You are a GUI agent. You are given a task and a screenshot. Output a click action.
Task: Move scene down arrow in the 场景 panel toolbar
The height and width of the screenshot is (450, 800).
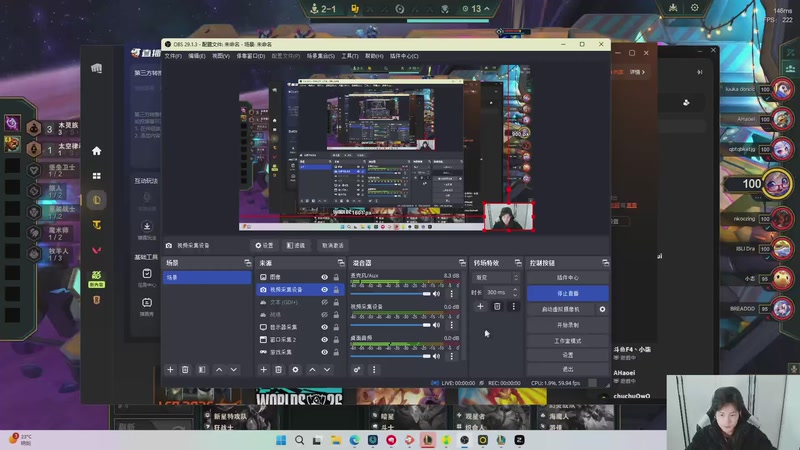pyautogui.click(x=234, y=369)
